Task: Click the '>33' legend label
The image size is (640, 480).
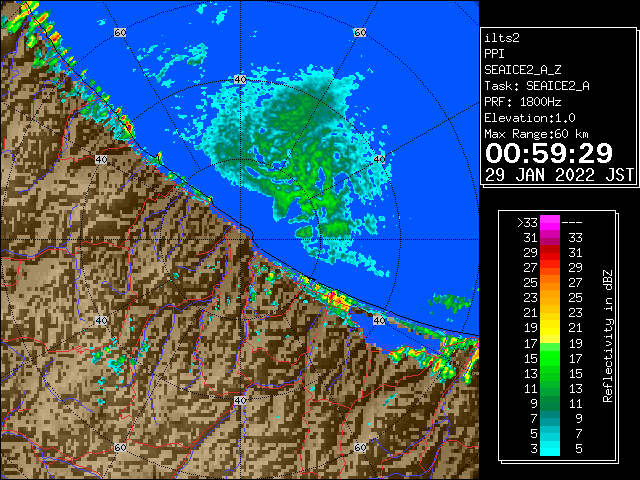Action: [527, 223]
